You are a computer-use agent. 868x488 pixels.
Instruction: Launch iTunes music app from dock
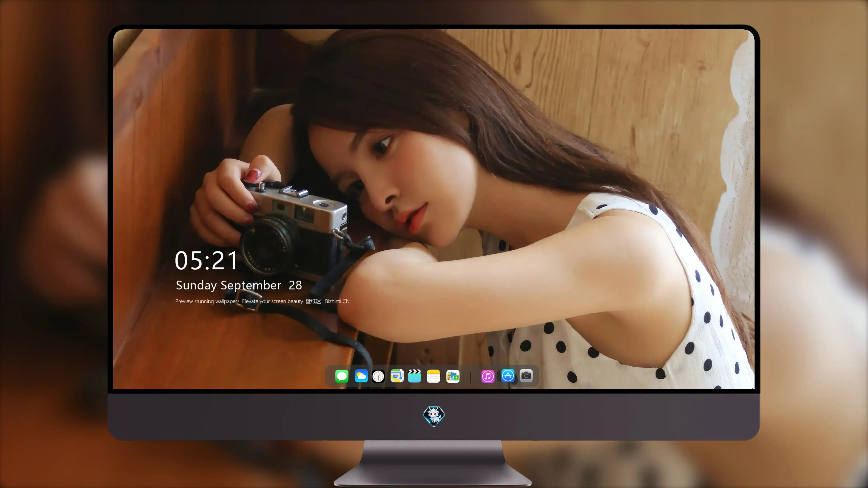pos(488,376)
